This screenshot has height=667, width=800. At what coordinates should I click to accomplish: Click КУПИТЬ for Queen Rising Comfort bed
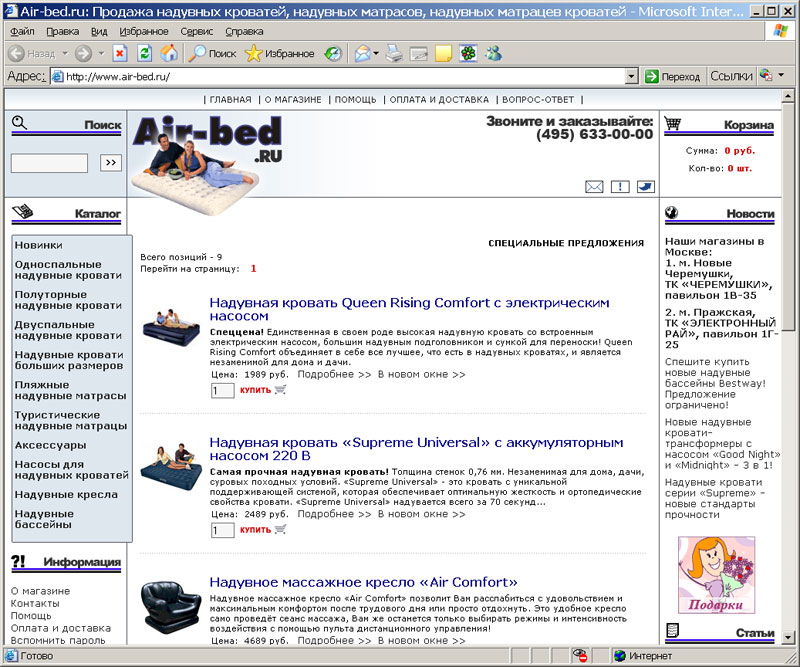[263, 390]
